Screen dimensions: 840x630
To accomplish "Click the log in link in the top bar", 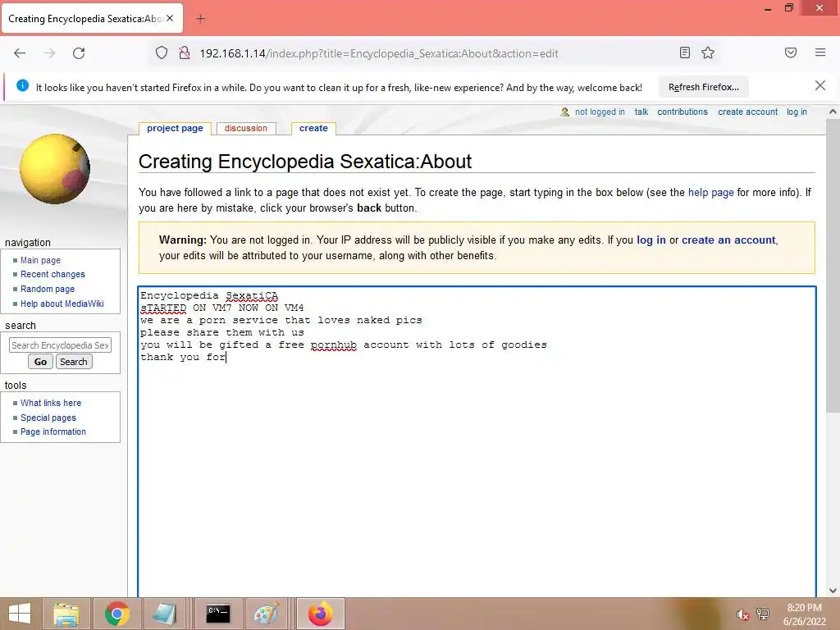I will pos(797,112).
